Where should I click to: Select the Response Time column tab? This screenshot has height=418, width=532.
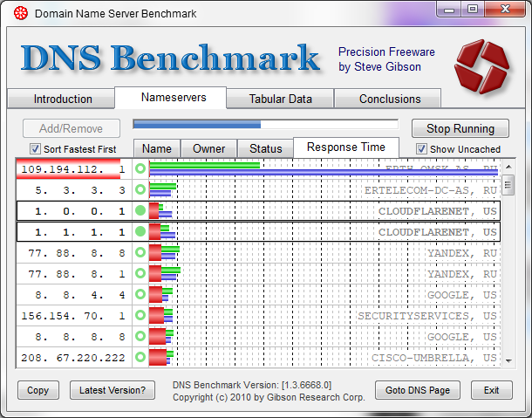coord(346,147)
